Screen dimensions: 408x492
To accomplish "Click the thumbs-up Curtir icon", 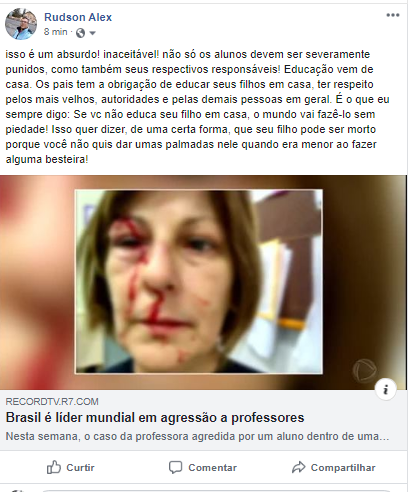I will tap(54, 467).
